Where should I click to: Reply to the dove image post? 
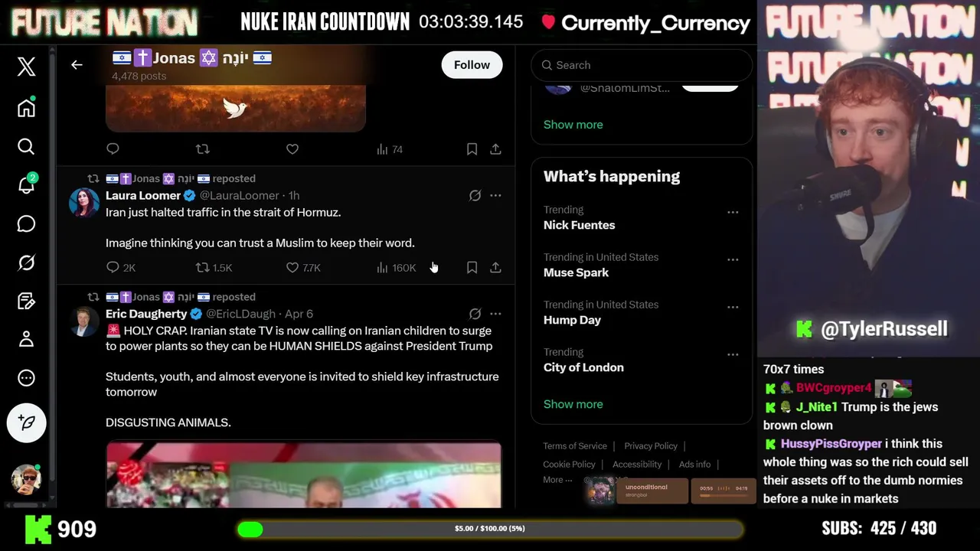click(113, 148)
